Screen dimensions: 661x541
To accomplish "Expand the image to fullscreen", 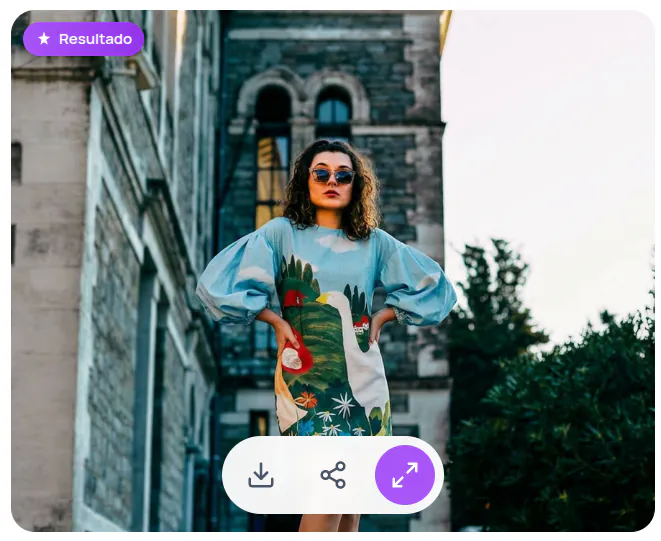I will (x=405, y=475).
